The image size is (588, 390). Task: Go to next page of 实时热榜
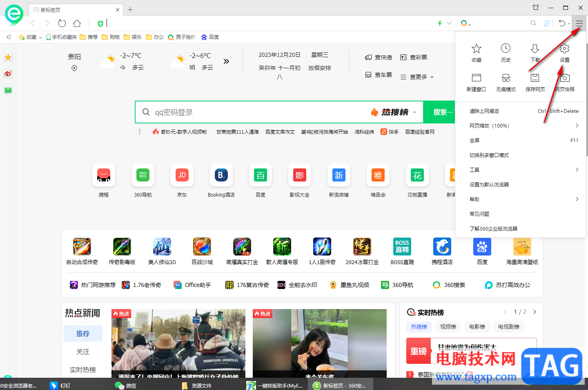pos(535,312)
